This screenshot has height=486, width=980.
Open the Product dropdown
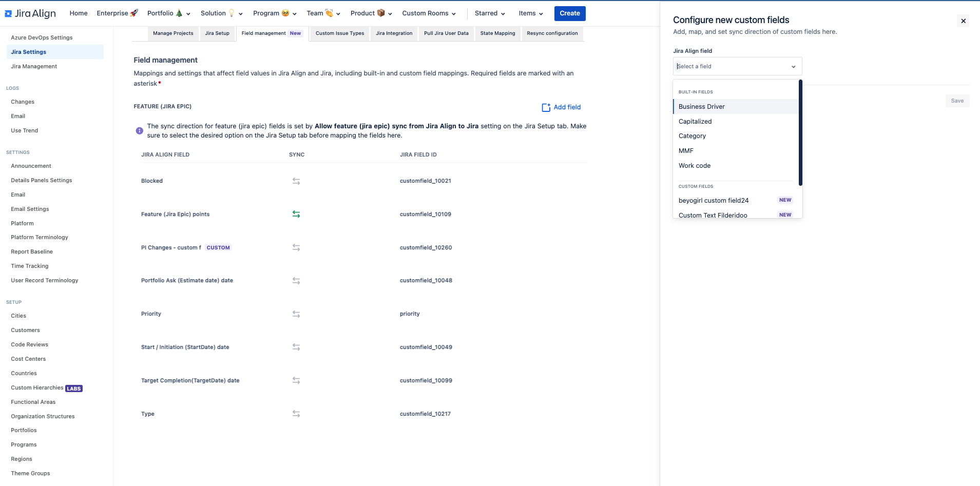point(371,13)
